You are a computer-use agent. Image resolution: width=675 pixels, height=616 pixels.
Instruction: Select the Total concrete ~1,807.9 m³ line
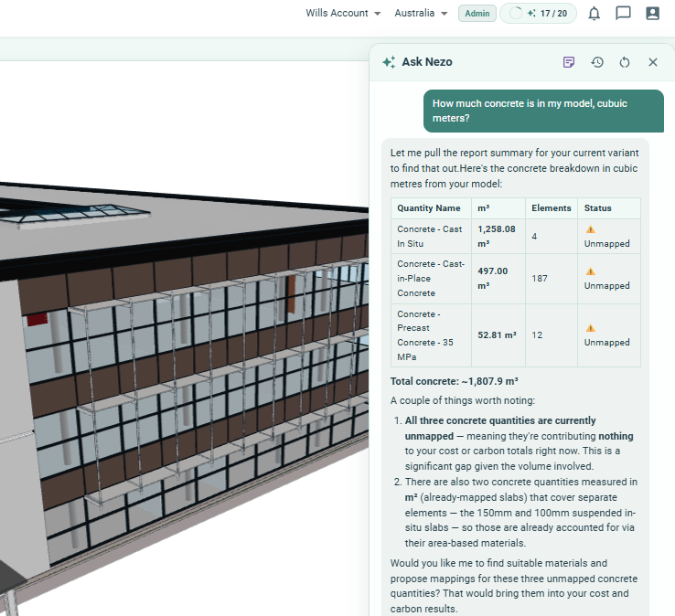(455, 381)
